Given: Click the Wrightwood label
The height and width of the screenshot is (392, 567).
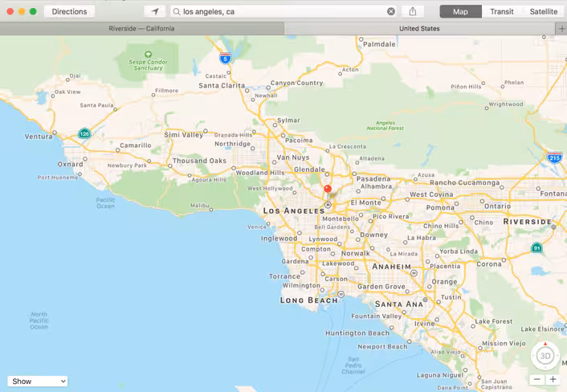Looking at the screenshot, I should 506,104.
